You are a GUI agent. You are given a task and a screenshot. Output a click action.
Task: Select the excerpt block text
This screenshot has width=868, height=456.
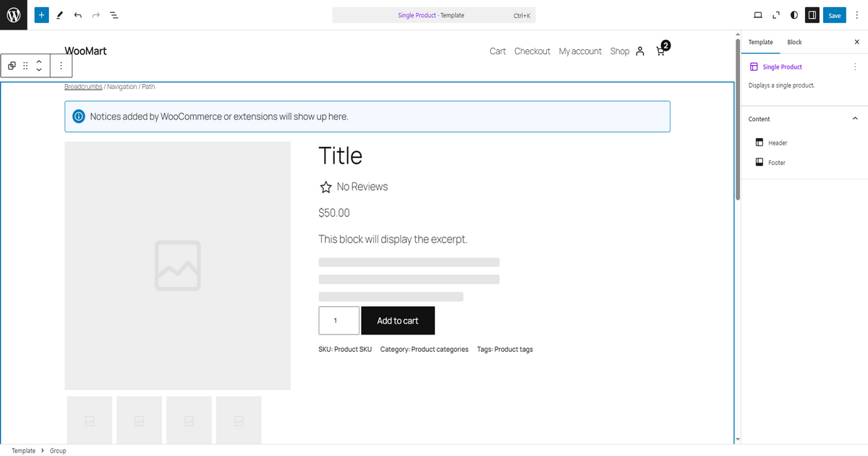click(393, 239)
